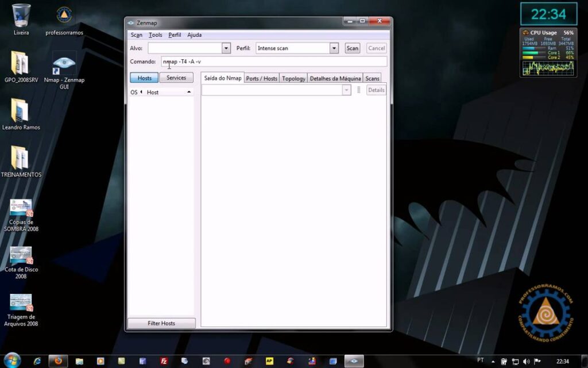This screenshot has height=368, width=588.
Task: Show hidden tray icons arrow
Action: [493, 362]
